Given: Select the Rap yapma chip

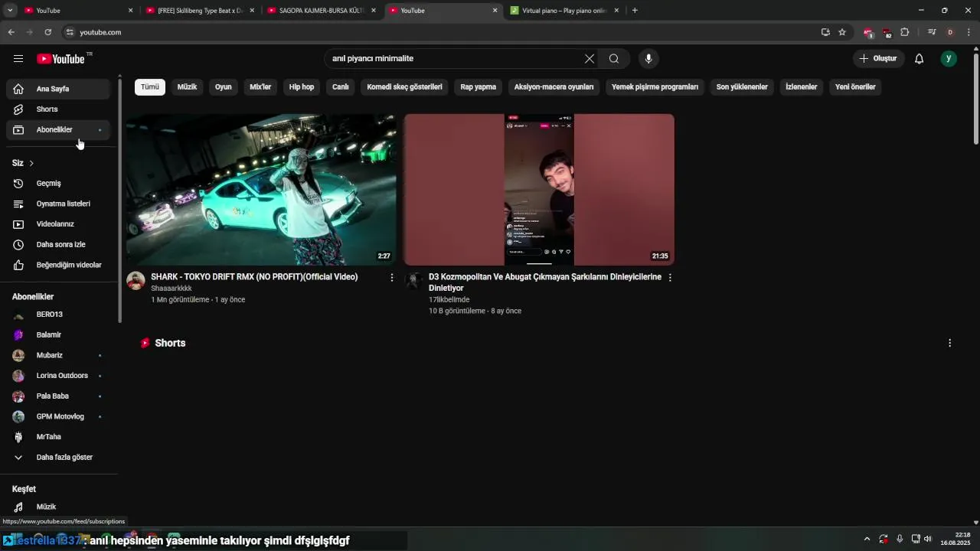Looking at the screenshot, I should 479,87.
